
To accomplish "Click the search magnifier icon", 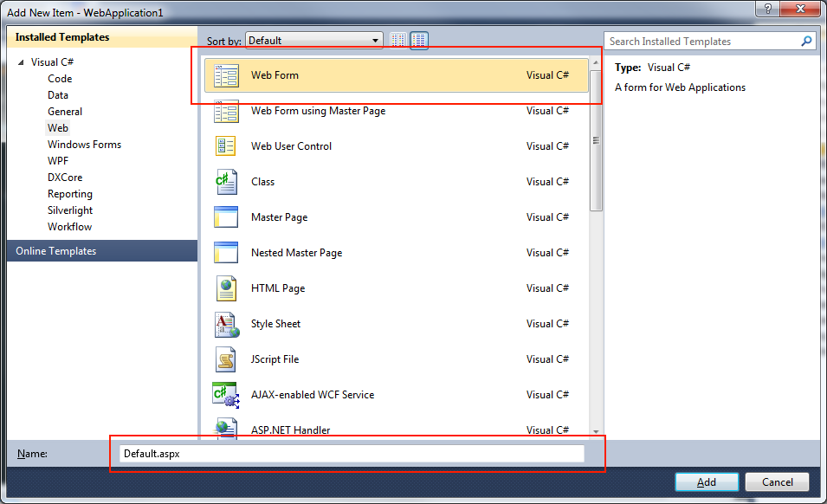I will click(x=806, y=41).
